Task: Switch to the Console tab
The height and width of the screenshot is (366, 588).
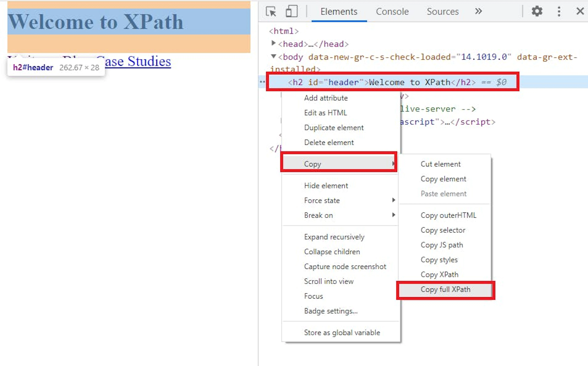Action: [x=392, y=12]
